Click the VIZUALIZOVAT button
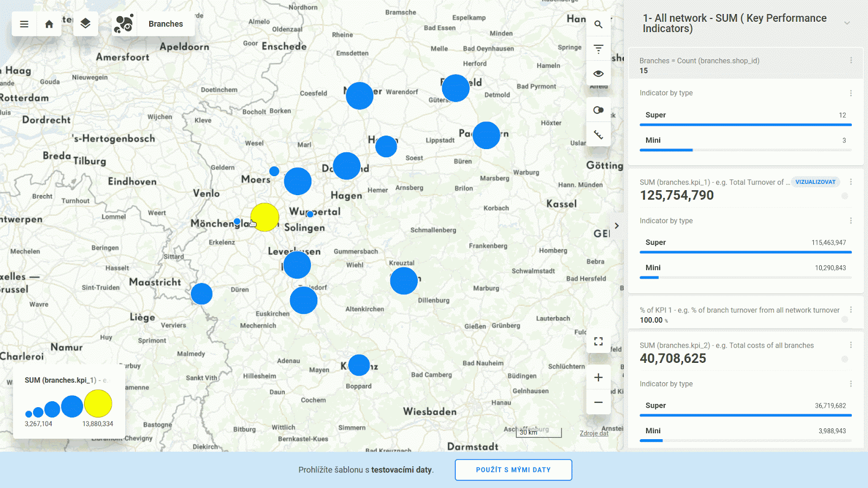This screenshot has height=488, width=868. 815,182
